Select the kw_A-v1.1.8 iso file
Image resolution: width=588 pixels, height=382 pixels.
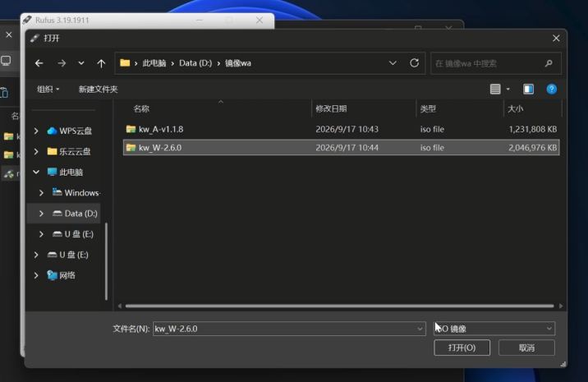342,129
